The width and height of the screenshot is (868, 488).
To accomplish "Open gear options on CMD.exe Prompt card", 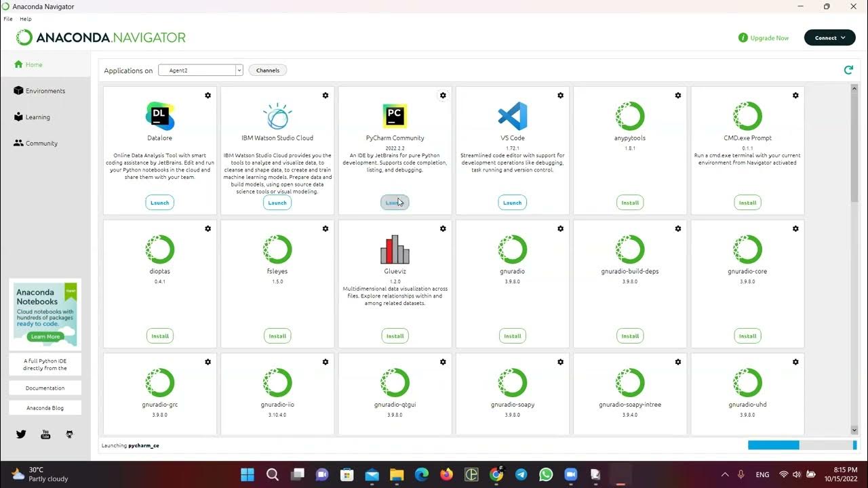I will click(x=795, y=96).
